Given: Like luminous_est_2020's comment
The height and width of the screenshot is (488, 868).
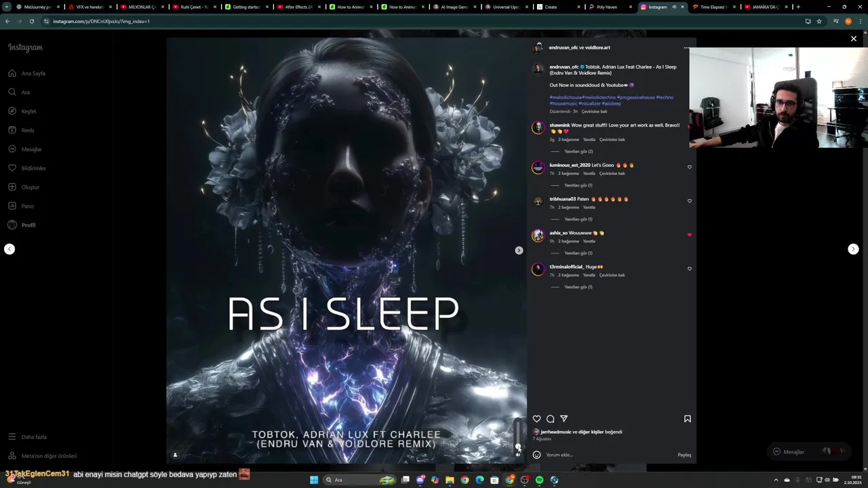Looking at the screenshot, I should 690,167.
